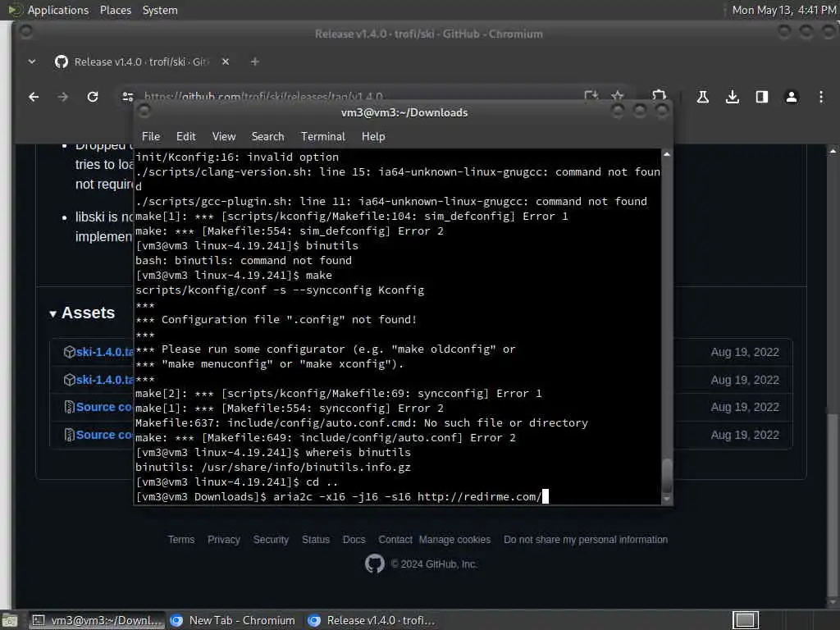
Task: Click install app icon in address bar
Action: click(x=591, y=96)
